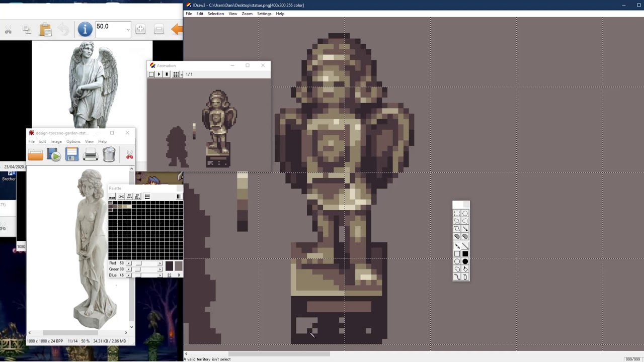Screen dimensions: 644x362
Task: Select the filled black circle tool
Action: 465,261
